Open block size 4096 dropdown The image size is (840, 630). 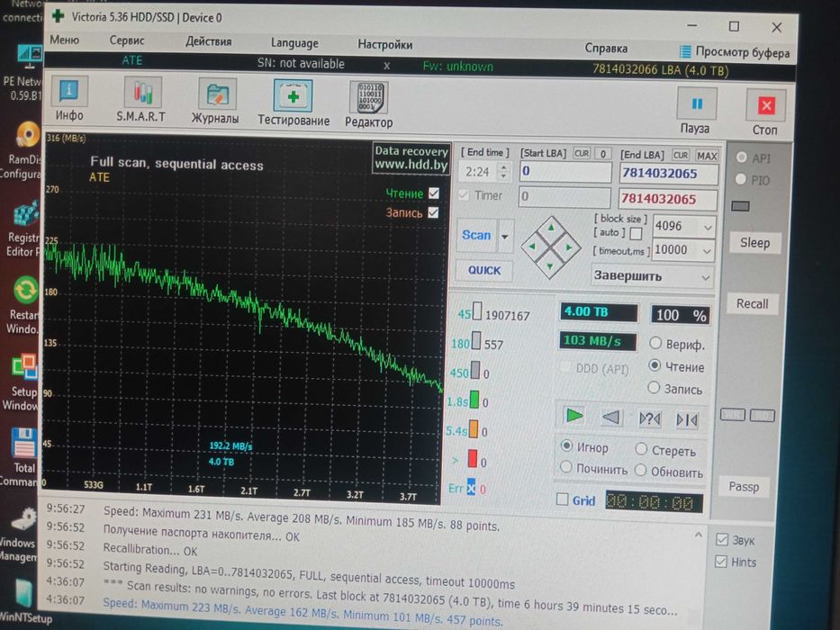pyautogui.click(x=708, y=228)
